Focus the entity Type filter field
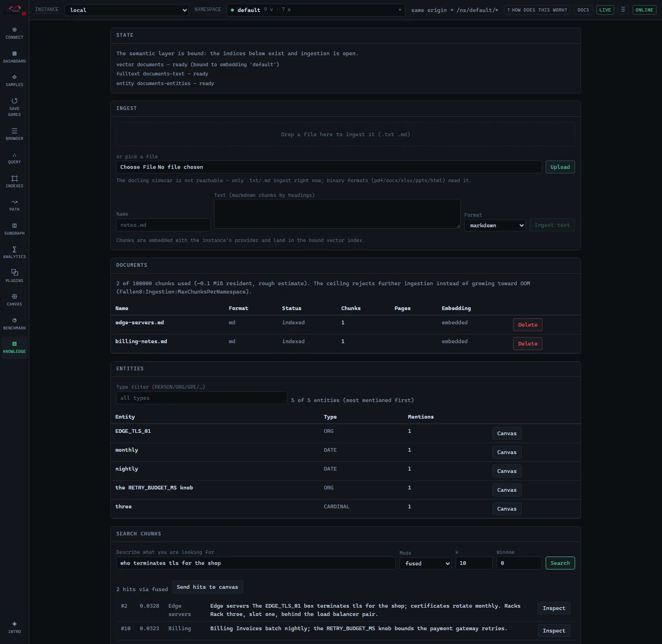Image resolution: width=662 pixels, height=644 pixels. pyautogui.click(x=202, y=398)
